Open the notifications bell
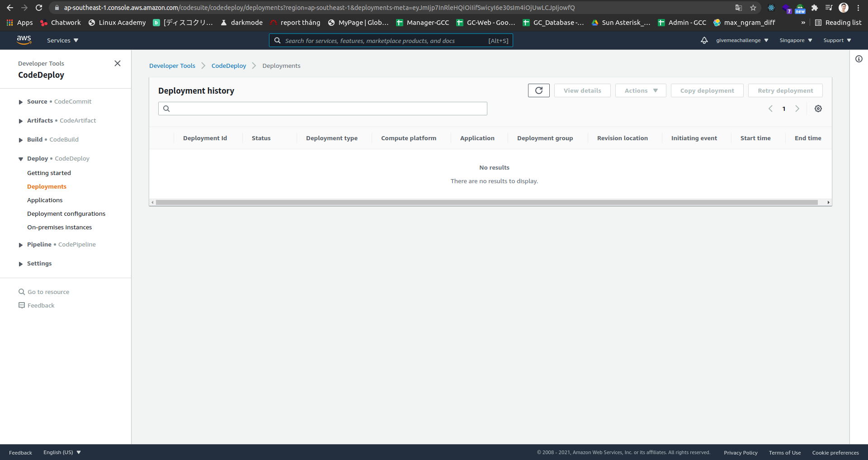The height and width of the screenshot is (460, 868). coord(705,40)
